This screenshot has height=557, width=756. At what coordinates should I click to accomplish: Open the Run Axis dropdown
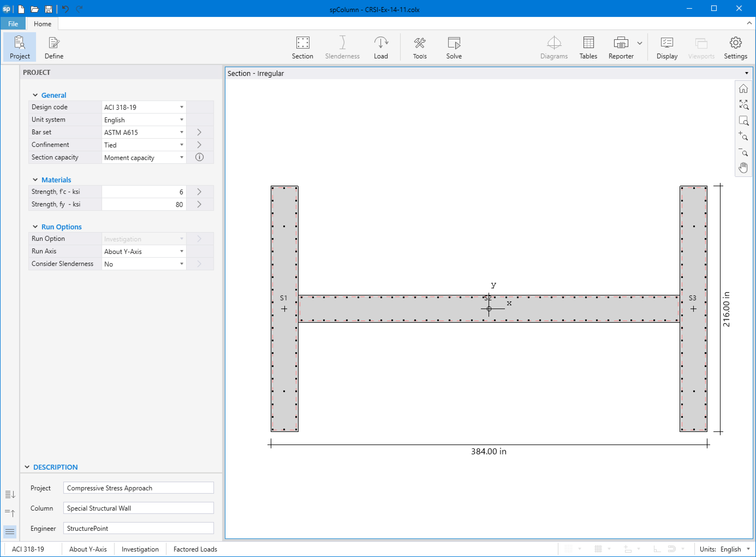[x=144, y=251]
